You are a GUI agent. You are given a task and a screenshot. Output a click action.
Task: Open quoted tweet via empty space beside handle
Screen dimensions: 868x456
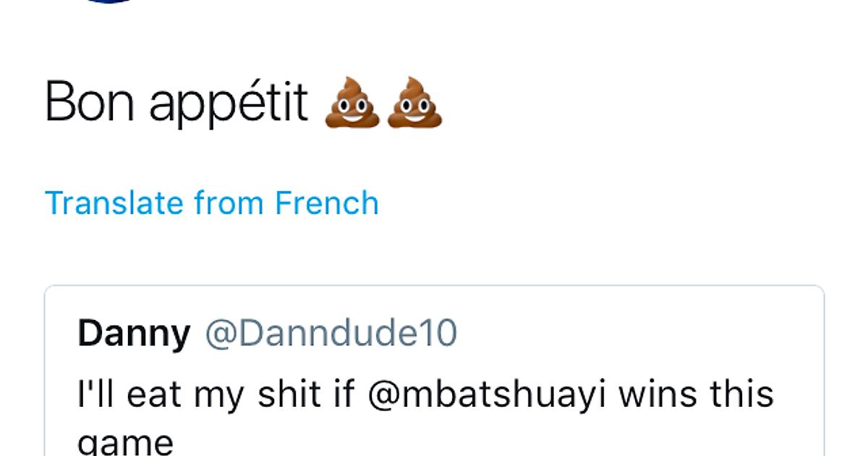click(x=637, y=334)
